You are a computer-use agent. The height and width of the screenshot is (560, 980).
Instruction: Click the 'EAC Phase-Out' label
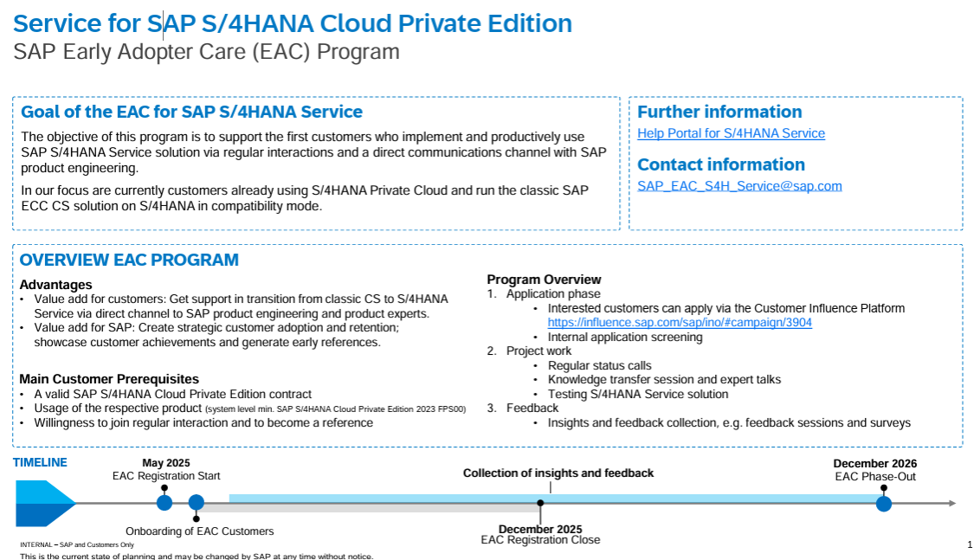coord(875,476)
